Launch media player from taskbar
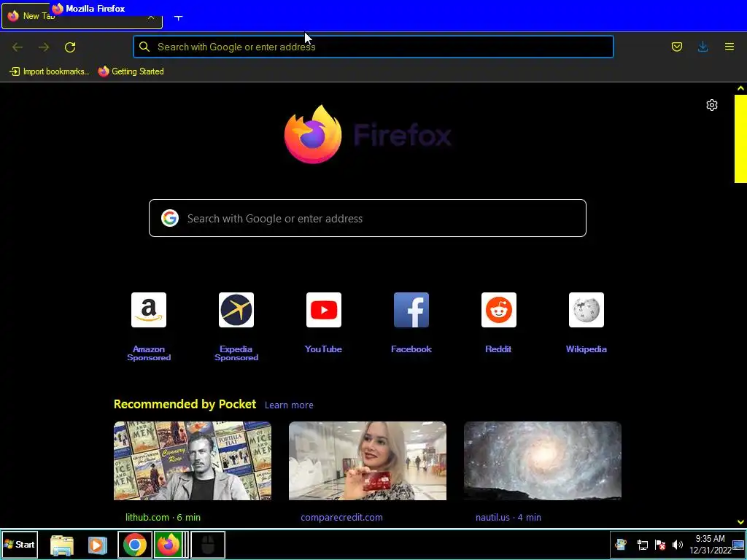 point(97,545)
